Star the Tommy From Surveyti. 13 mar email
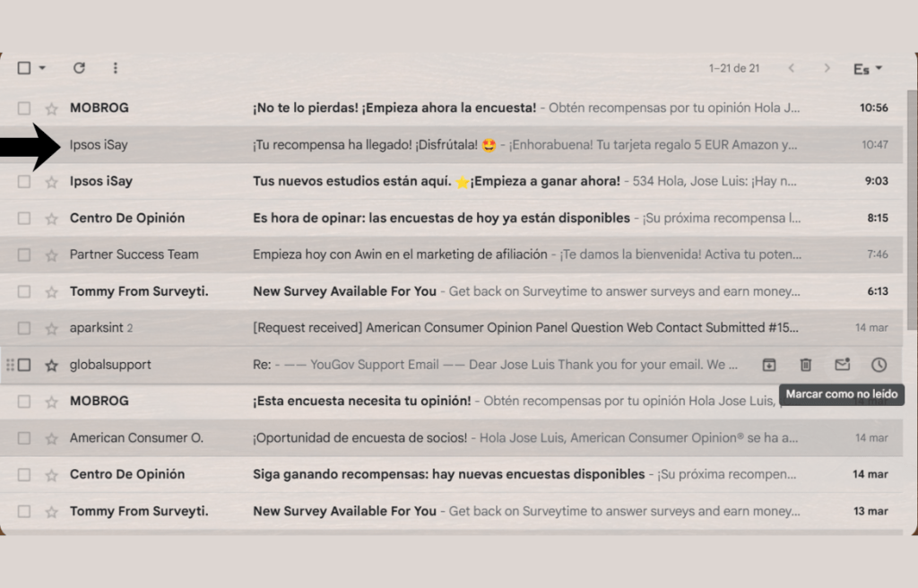Screen dimensions: 918x588 point(51,511)
